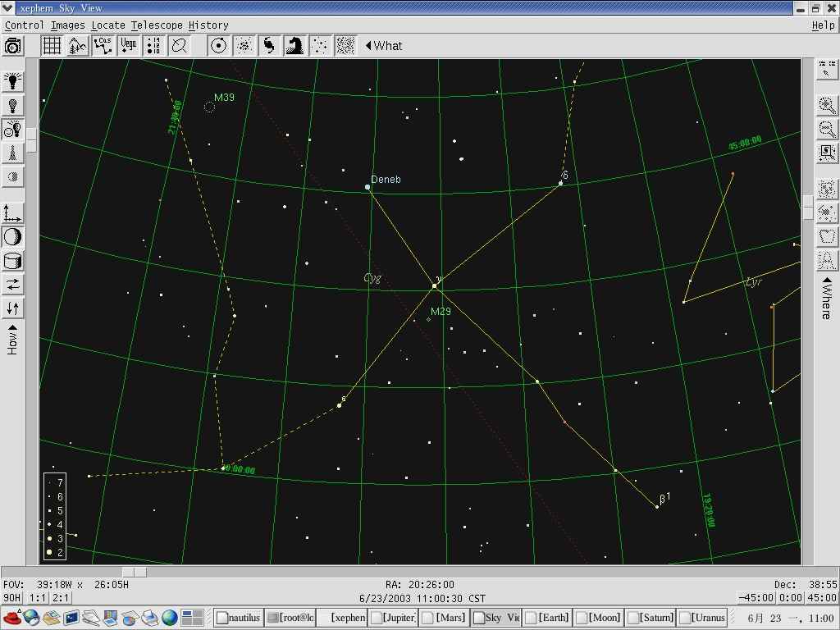Viewport: 840px width, 630px height.
Task: Click the lower magnifier icon in right toolbar
Action: [x=827, y=129]
